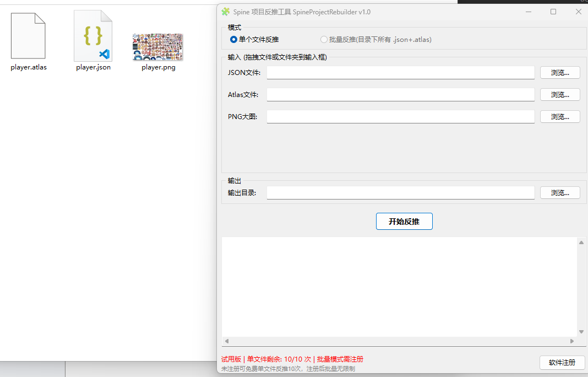Click the empty log output area
588x377 pixels.
click(x=399, y=287)
